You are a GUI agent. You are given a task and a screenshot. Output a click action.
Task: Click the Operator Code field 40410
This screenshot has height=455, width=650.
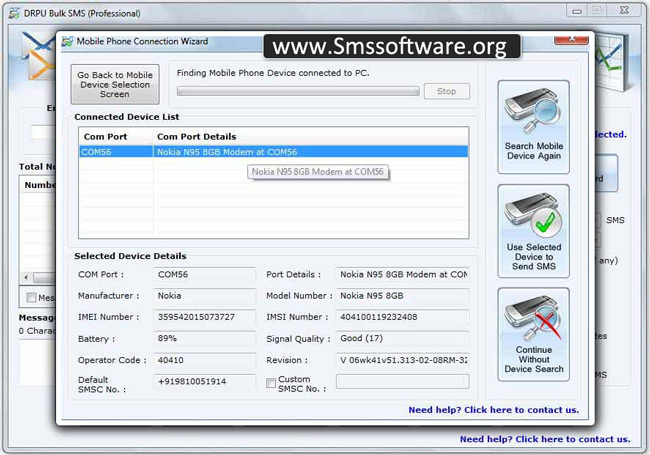click(x=204, y=360)
